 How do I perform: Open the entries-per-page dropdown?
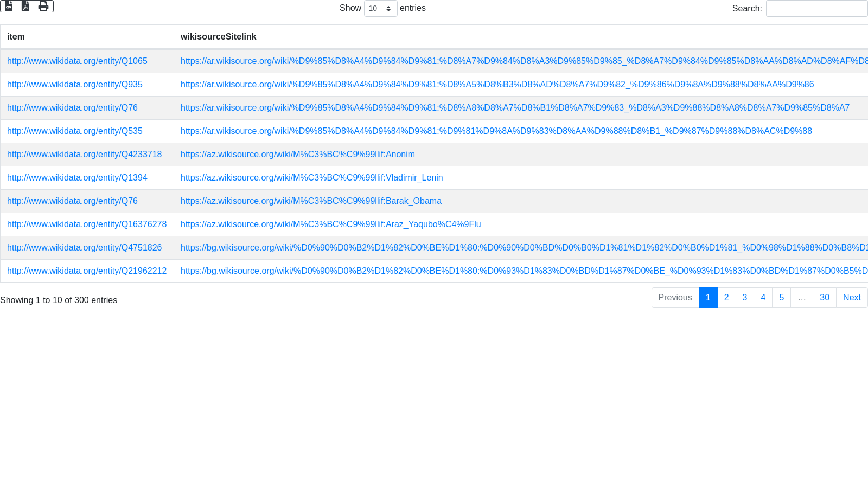pyautogui.click(x=380, y=9)
